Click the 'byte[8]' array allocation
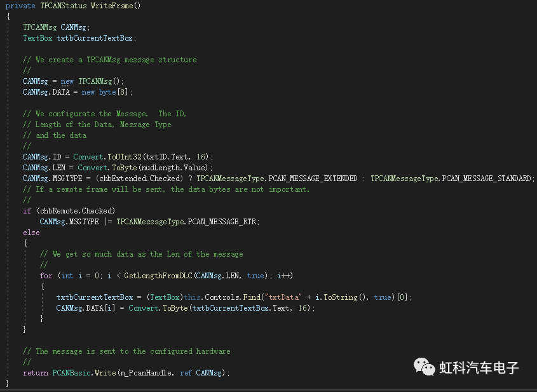 click(114, 92)
